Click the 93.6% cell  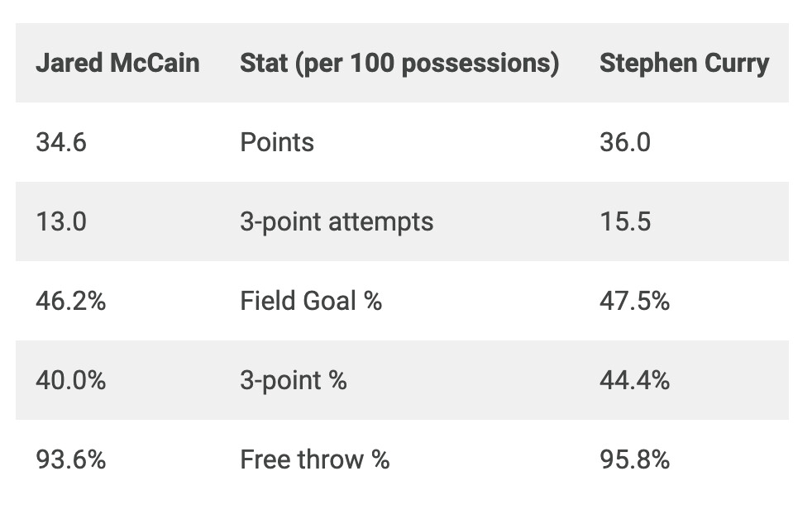71,459
